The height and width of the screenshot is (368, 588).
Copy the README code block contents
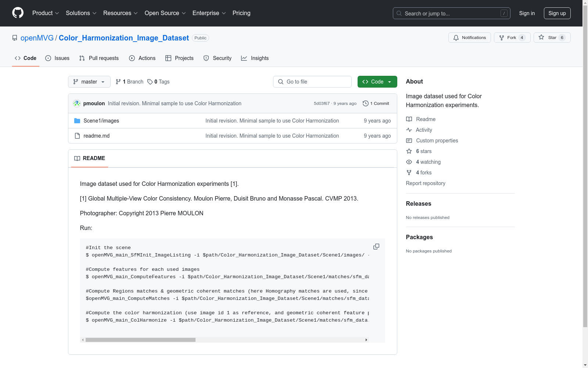click(x=376, y=247)
